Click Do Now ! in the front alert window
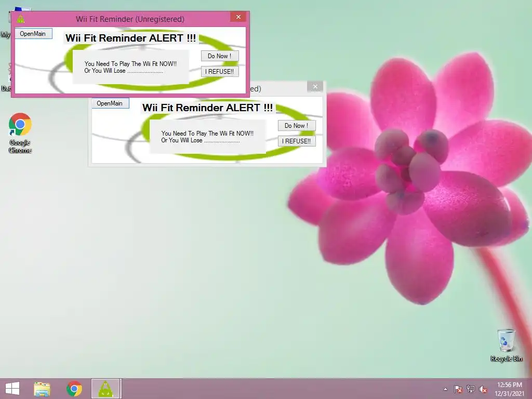This screenshot has height=399, width=532. (220, 56)
